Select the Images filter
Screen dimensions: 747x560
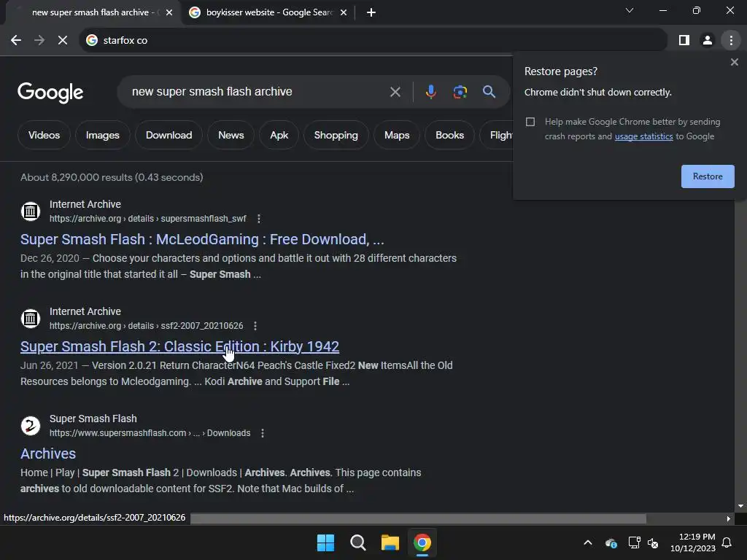(x=102, y=135)
